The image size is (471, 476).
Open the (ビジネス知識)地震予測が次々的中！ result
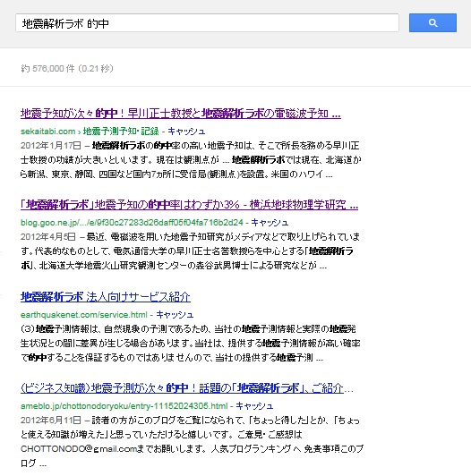[x=187, y=388]
